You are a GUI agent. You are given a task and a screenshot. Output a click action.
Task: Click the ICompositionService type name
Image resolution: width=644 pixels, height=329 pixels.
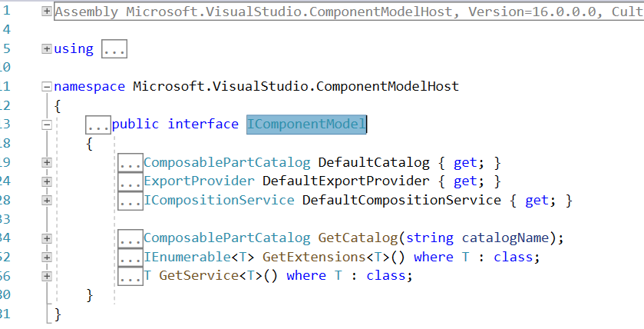coord(219,201)
